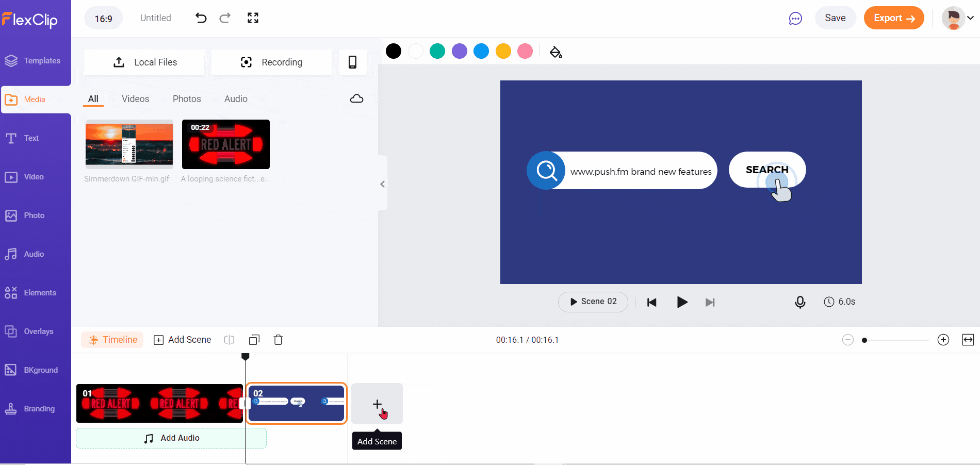Select Simmerdown GIF-min.gif thumbnail
This screenshot has height=465, width=980.
tap(129, 144)
